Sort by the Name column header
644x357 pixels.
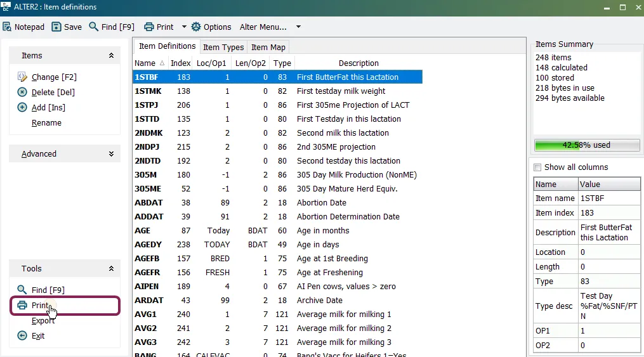tap(150, 63)
